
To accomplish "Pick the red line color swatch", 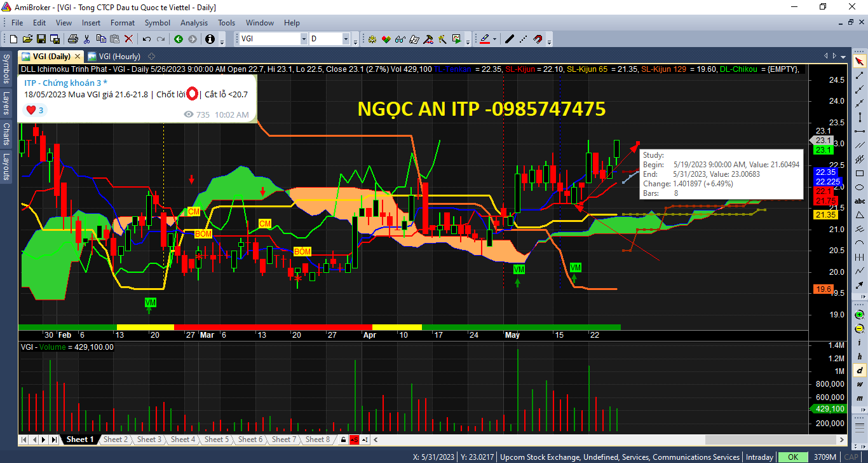I will coord(484,39).
